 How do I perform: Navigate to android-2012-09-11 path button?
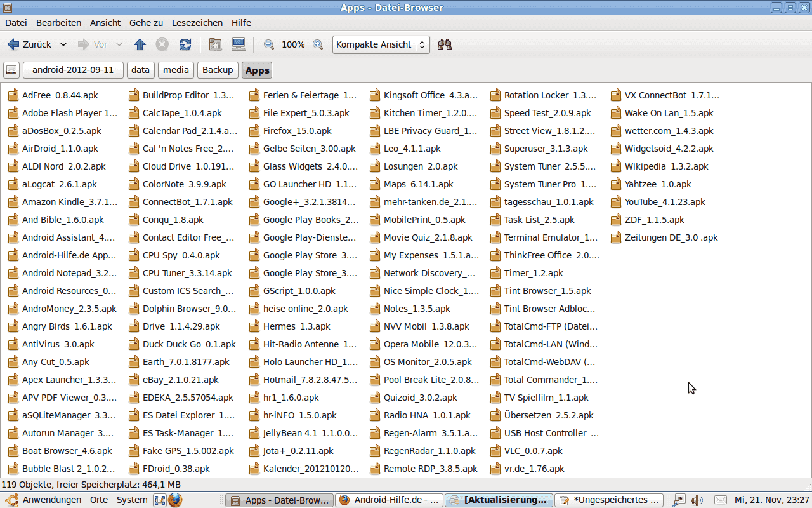point(73,70)
